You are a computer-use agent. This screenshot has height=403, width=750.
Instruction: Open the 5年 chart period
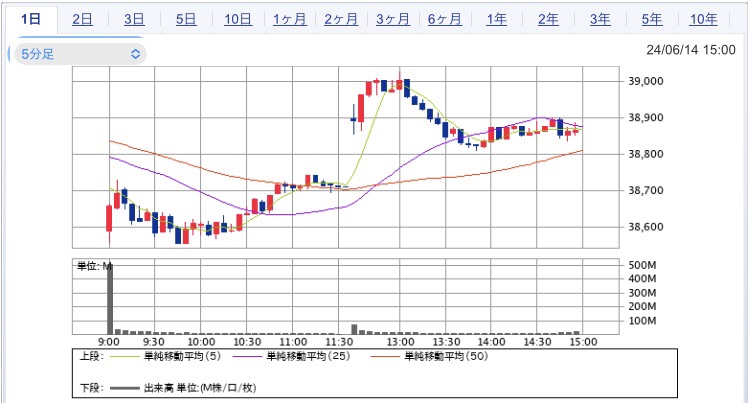(x=651, y=19)
